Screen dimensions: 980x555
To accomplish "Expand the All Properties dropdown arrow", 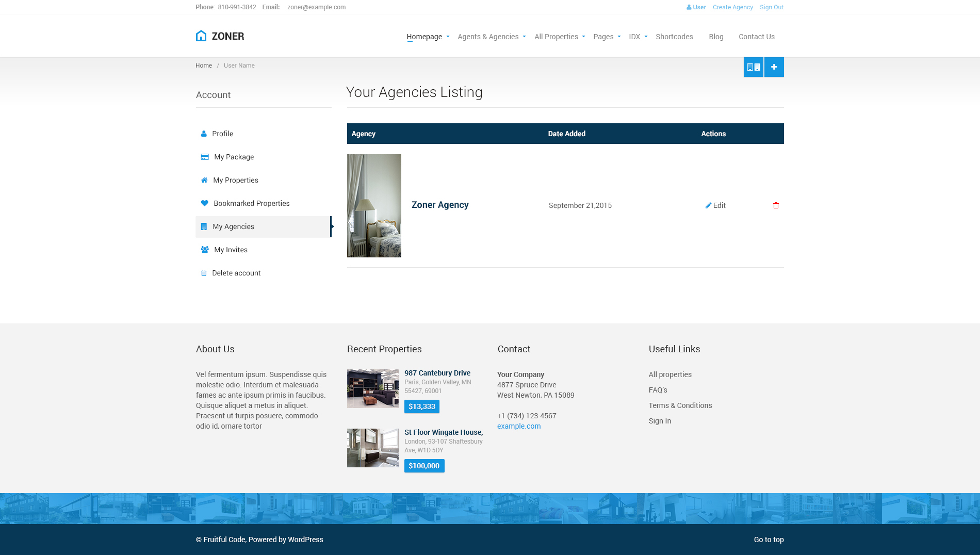I will (x=583, y=37).
